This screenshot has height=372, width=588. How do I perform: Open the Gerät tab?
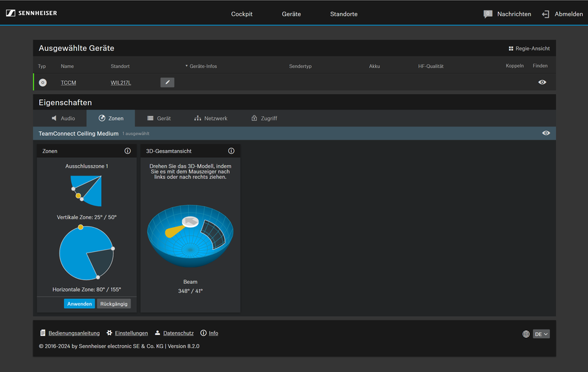(x=159, y=118)
